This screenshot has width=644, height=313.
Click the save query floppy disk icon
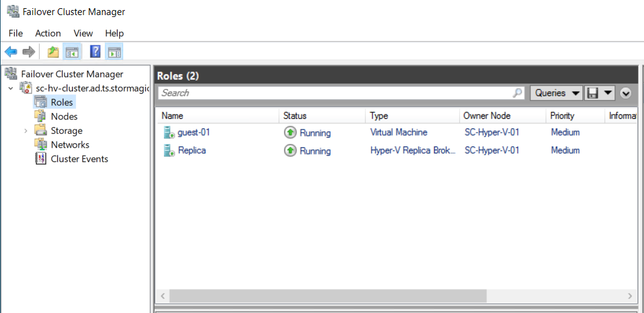pos(592,93)
